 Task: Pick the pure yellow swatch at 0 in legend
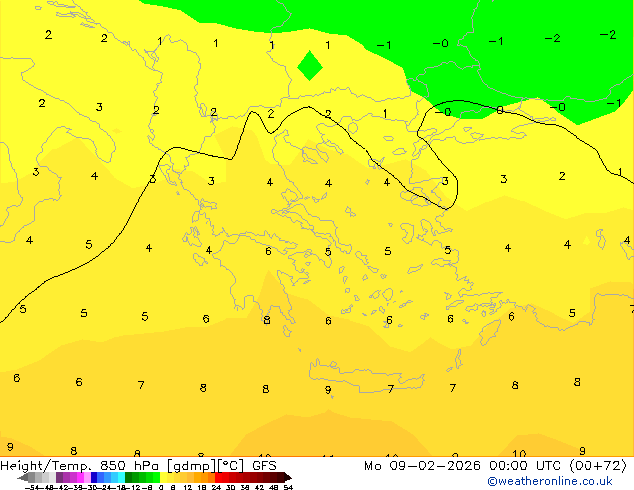pos(163,477)
